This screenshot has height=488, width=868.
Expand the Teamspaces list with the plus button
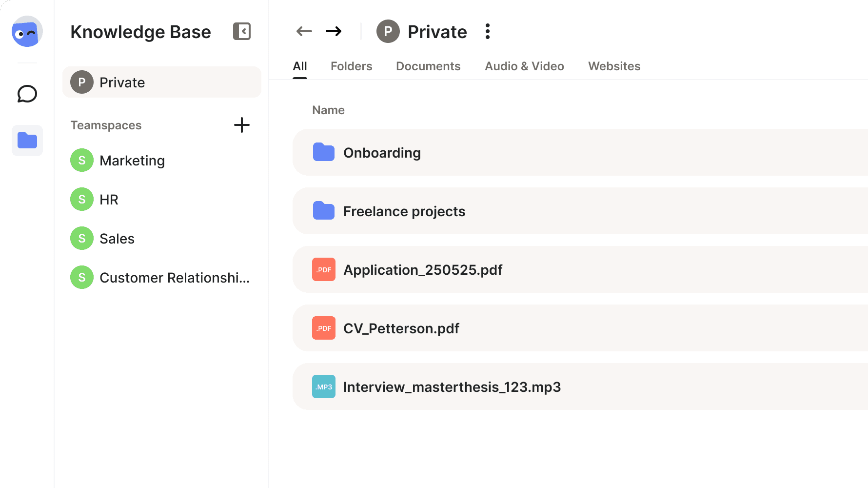[x=242, y=125]
